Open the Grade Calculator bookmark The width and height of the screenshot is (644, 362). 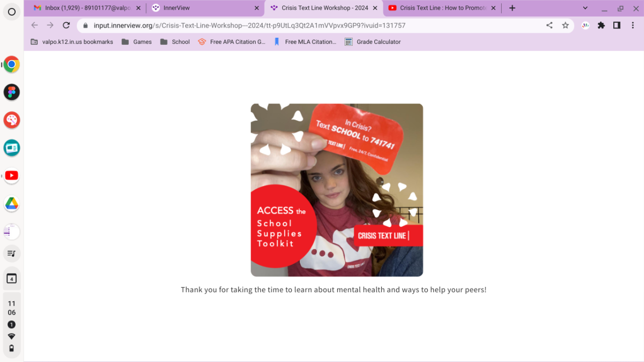click(372, 42)
